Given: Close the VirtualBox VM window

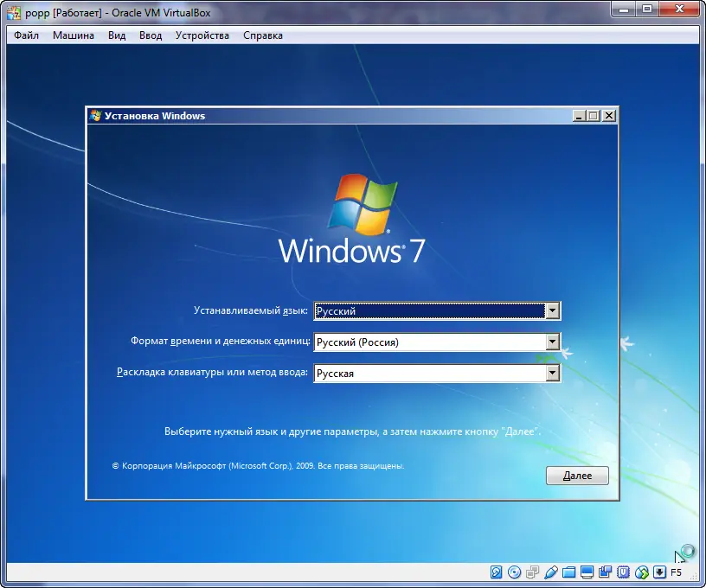Looking at the screenshot, I should (x=680, y=9).
